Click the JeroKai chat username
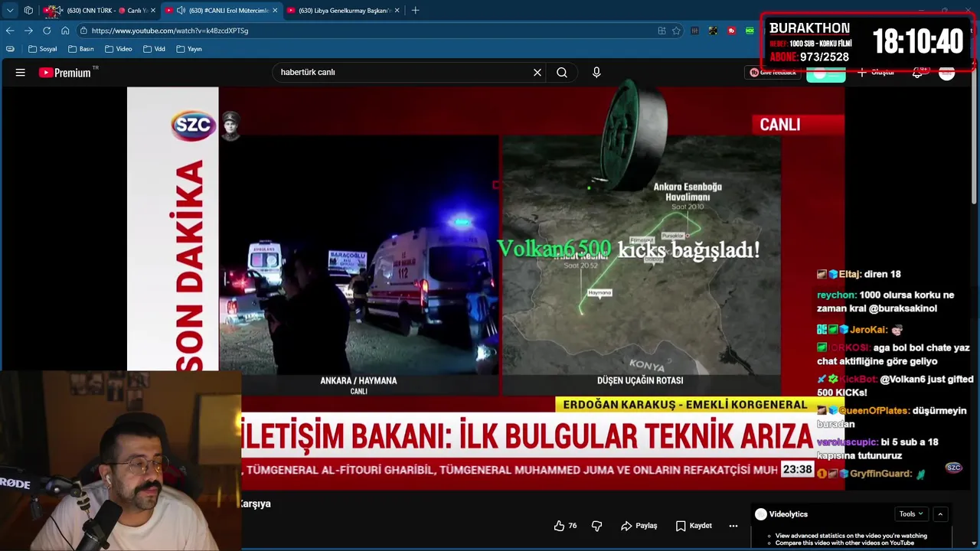The height and width of the screenshot is (551, 980). click(868, 330)
